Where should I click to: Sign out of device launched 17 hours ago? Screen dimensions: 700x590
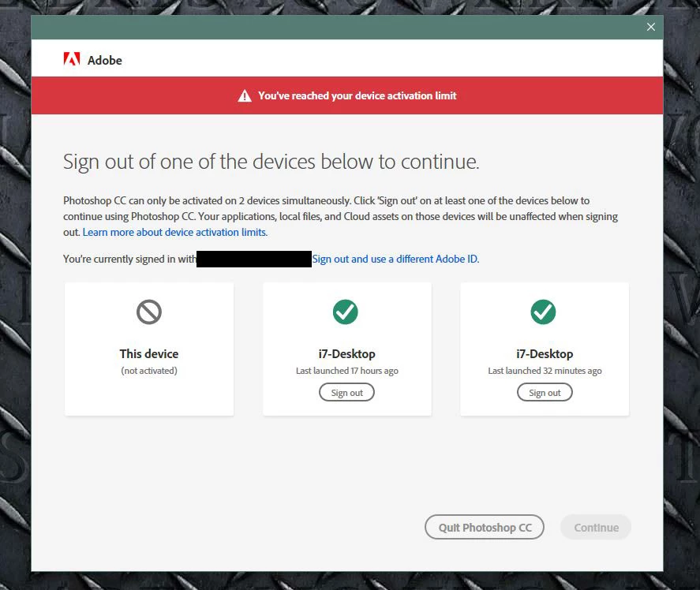pos(347,392)
